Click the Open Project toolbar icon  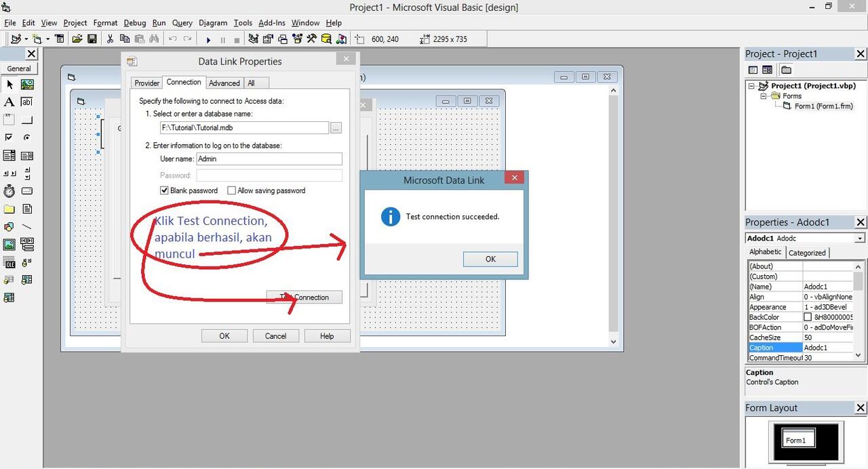pyautogui.click(x=77, y=39)
